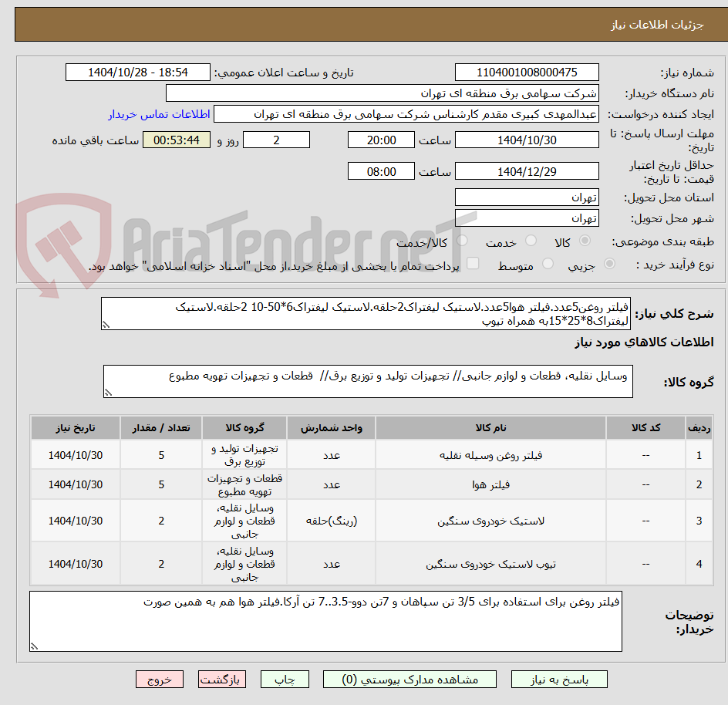The height and width of the screenshot is (705, 728).
Task: Select the کالا radio button
Action: (585, 241)
